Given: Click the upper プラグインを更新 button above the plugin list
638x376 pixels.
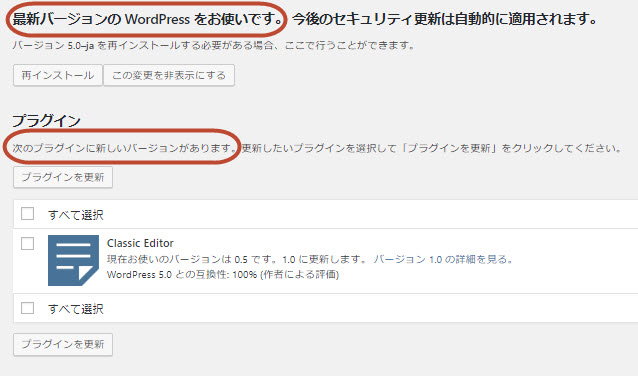Looking at the screenshot, I should click(x=63, y=177).
